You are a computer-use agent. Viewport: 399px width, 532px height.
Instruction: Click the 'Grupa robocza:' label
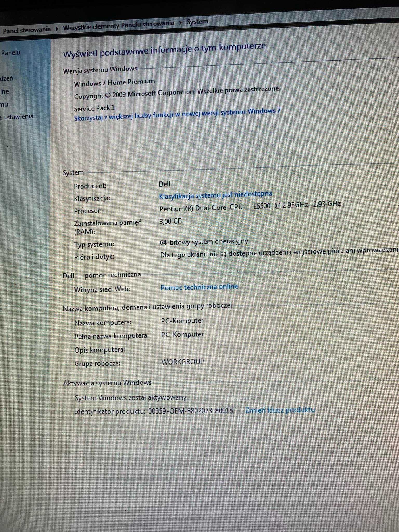tap(97, 363)
